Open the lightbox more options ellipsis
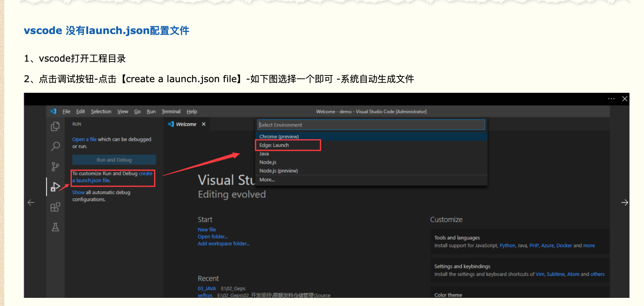This screenshot has width=644, height=306. tap(611, 99)
